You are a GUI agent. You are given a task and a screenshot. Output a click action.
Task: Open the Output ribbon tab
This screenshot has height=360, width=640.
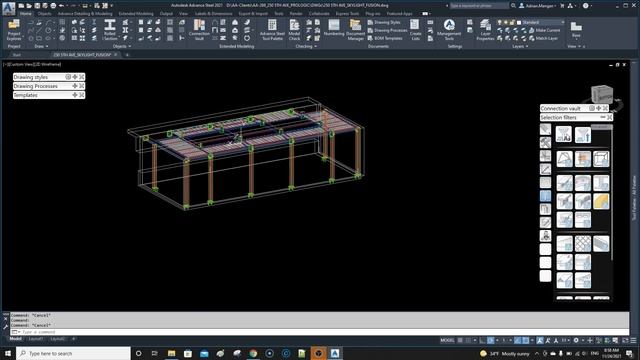coord(166,13)
